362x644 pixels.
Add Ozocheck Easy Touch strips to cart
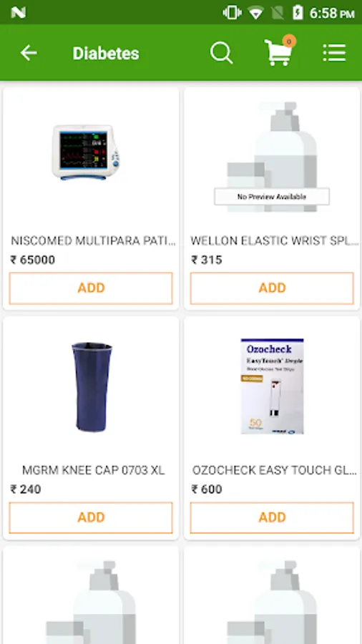272,517
